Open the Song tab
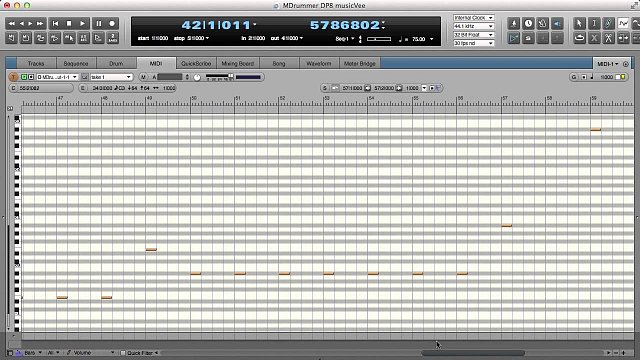This screenshot has width=640, height=360. [279, 63]
